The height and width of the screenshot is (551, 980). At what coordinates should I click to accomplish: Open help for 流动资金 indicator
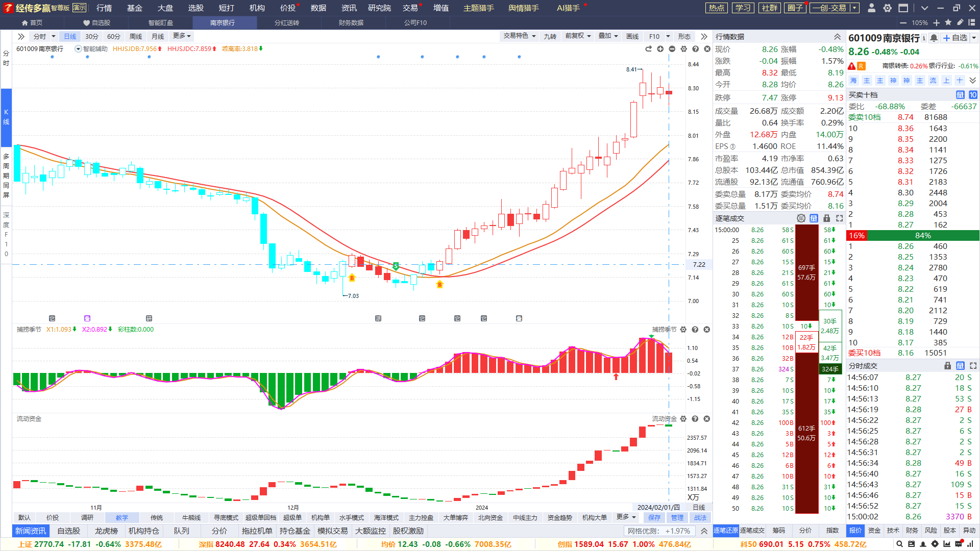[x=695, y=419]
